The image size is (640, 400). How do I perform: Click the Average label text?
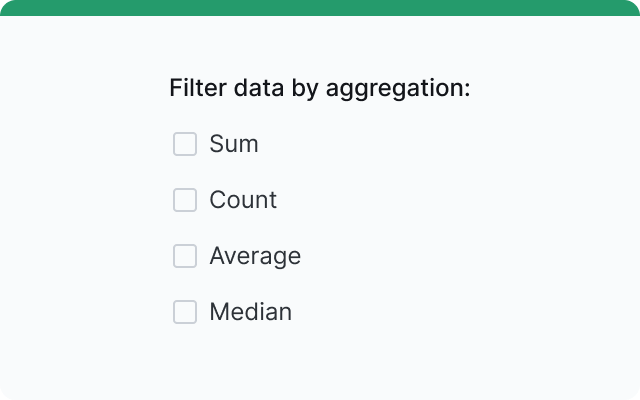[255, 256]
